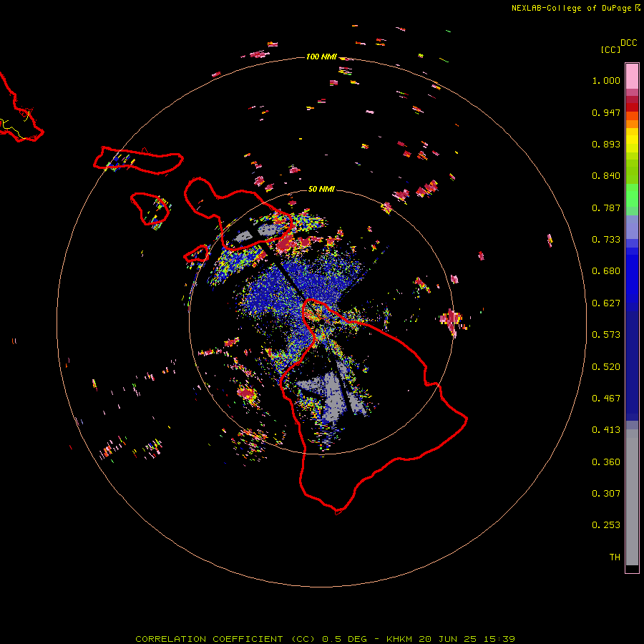Pick the red swatch just above the 0.947 value
Image resolution: width=644 pixels, height=644 pixels.
pyautogui.click(x=632, y=107)
